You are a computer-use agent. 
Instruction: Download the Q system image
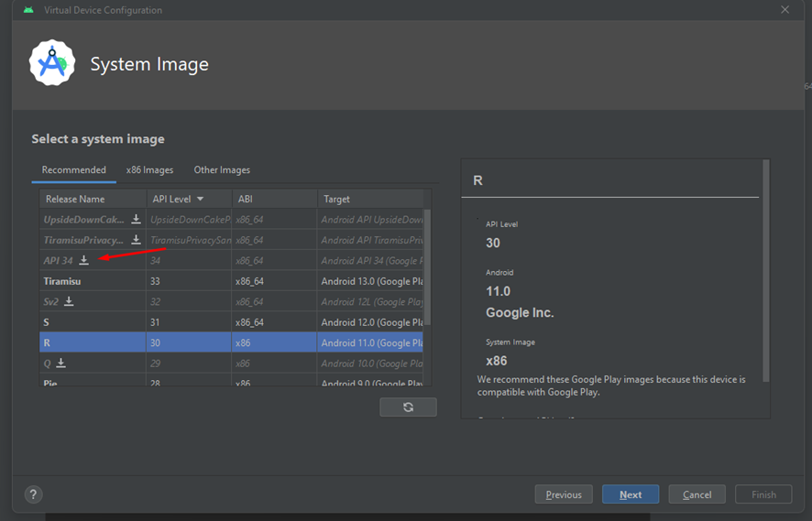(x=61, y=364)
